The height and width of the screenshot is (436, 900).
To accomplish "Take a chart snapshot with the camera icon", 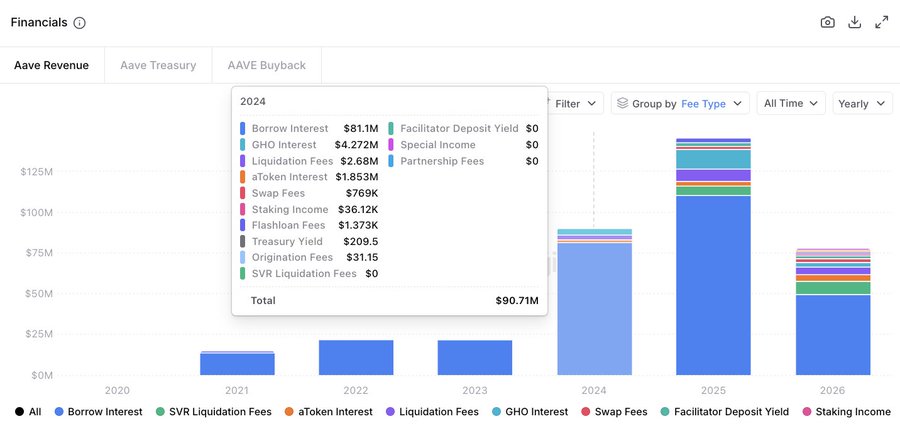I will click(x=827, y=22).
